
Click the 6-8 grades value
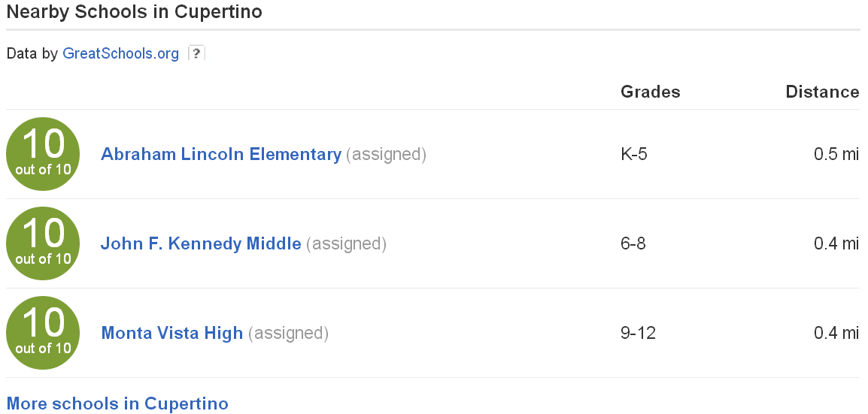[x=633, y=243]
